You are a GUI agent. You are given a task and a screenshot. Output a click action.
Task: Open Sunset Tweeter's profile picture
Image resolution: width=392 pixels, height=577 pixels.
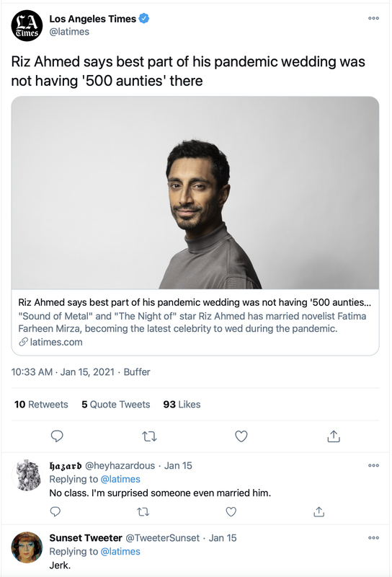(x=27, y=547)
